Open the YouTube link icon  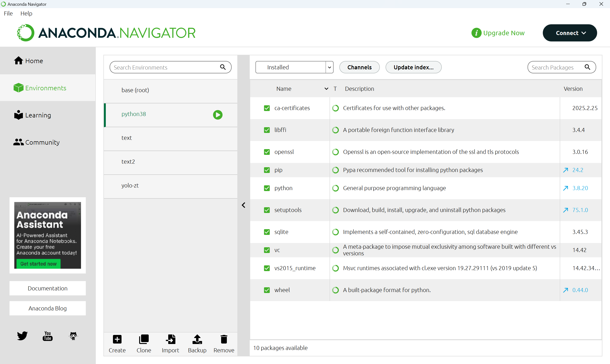[x=48, y=336]
